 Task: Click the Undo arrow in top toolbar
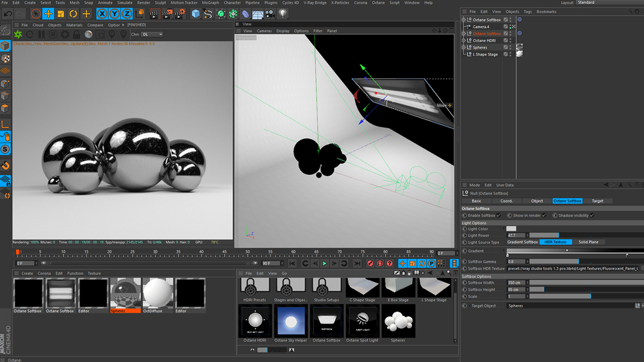pos(8,14)
